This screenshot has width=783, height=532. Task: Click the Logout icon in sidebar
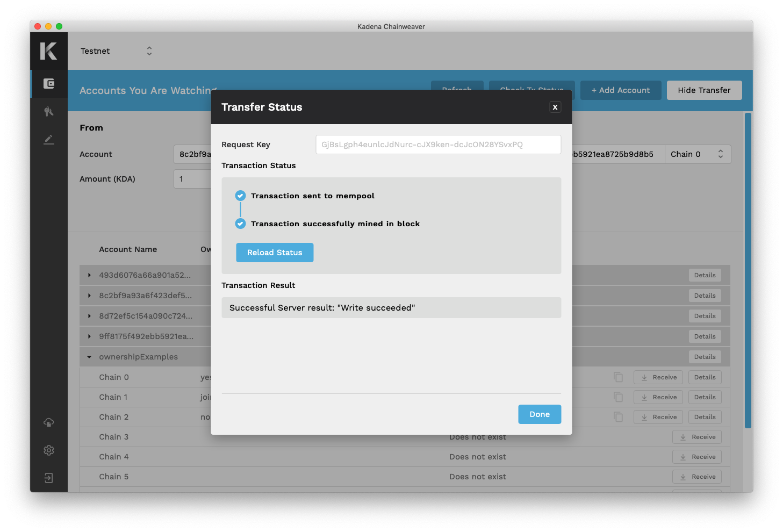coord(49,478)
